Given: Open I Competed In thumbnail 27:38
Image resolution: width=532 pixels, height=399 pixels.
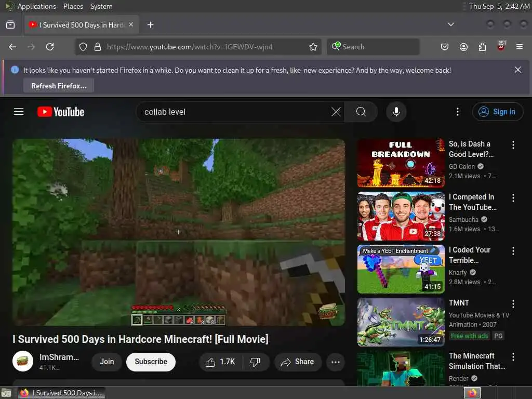Looking at the screenshot, I should (401, 216).
